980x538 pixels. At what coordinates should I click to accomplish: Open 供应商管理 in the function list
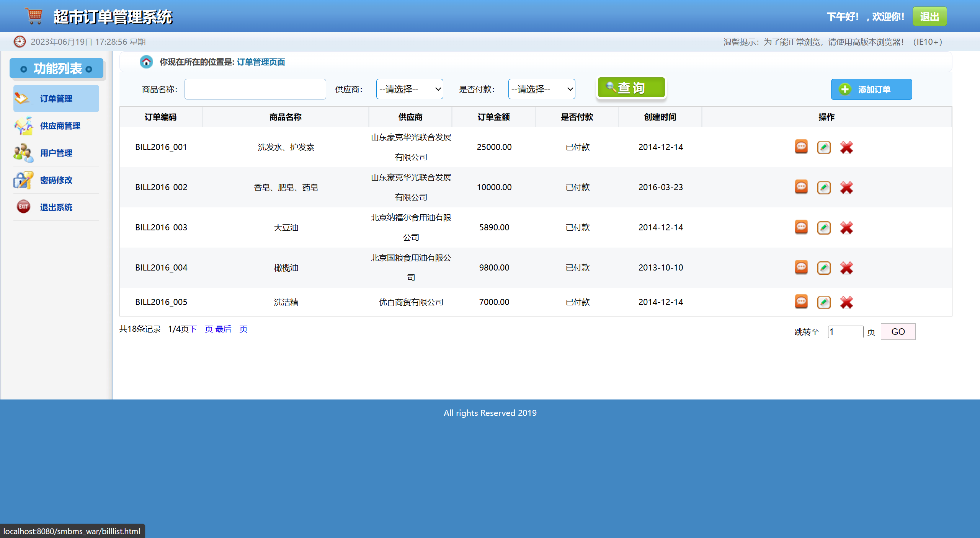point(56,126)
